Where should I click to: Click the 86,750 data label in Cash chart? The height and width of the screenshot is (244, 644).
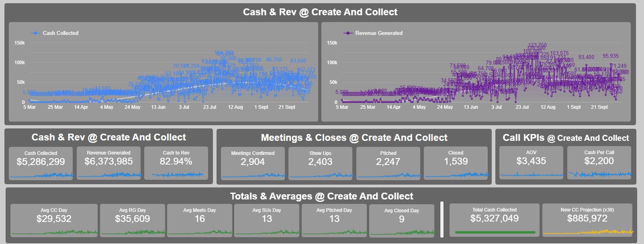(x=274, y=59)
